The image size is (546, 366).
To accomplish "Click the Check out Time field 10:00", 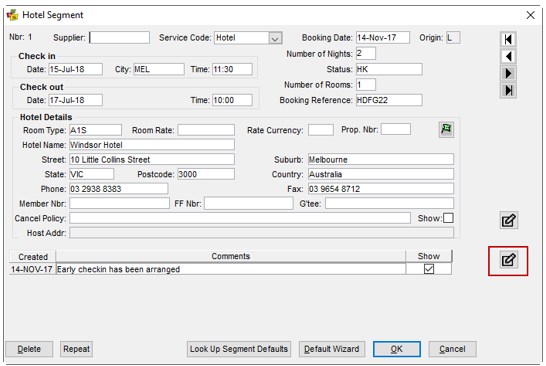I will [233, 100].
